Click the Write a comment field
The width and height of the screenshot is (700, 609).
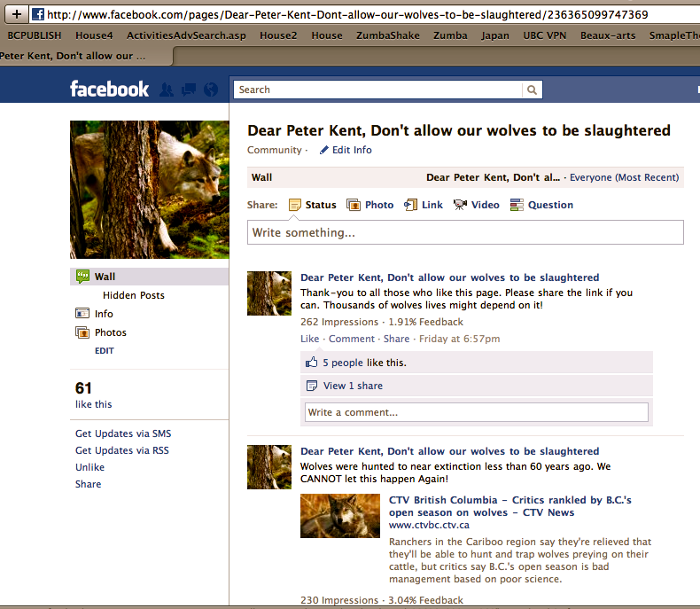click(x=477, y=412)
